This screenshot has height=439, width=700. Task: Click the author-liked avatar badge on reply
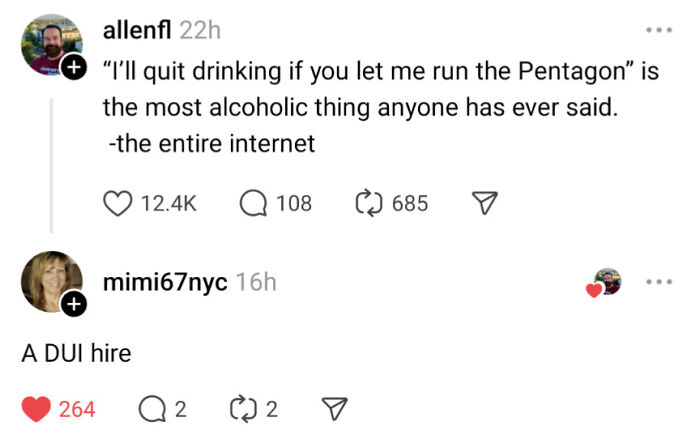[605, 283]
